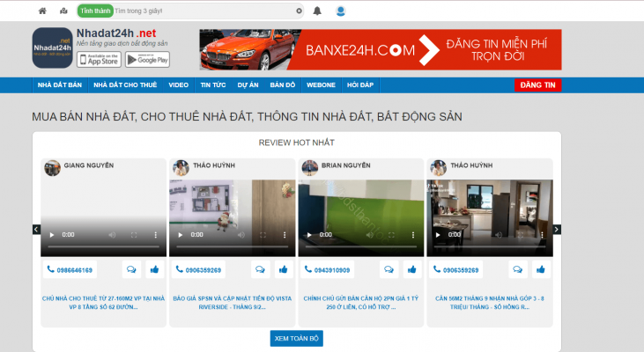Screen dimensions: 644x352
Task: Seek in Brian Nguyên's video progress bar
Action: coord(361,246)
